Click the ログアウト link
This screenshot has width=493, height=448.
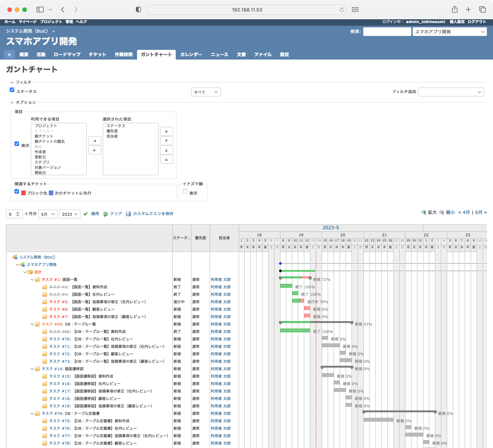(477, 22)
